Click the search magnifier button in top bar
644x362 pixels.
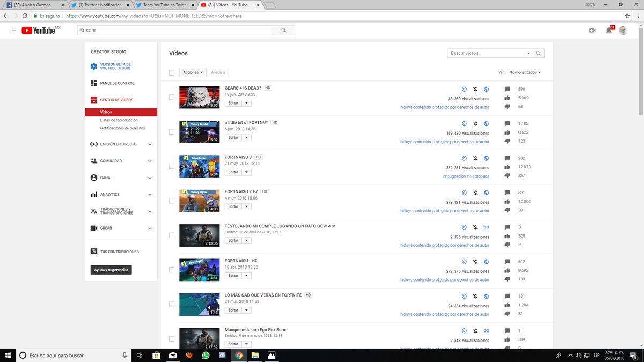coord(283,31)
